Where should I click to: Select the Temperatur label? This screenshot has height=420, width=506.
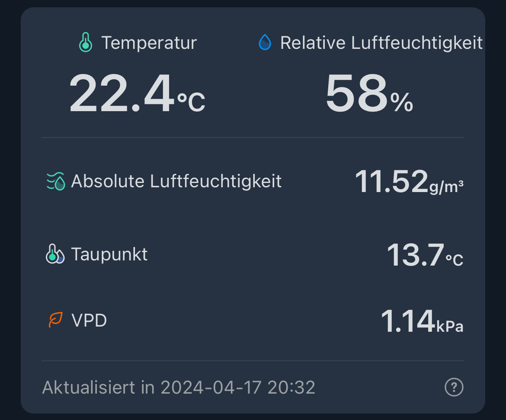pyautogui.click(x=149, y=43)
